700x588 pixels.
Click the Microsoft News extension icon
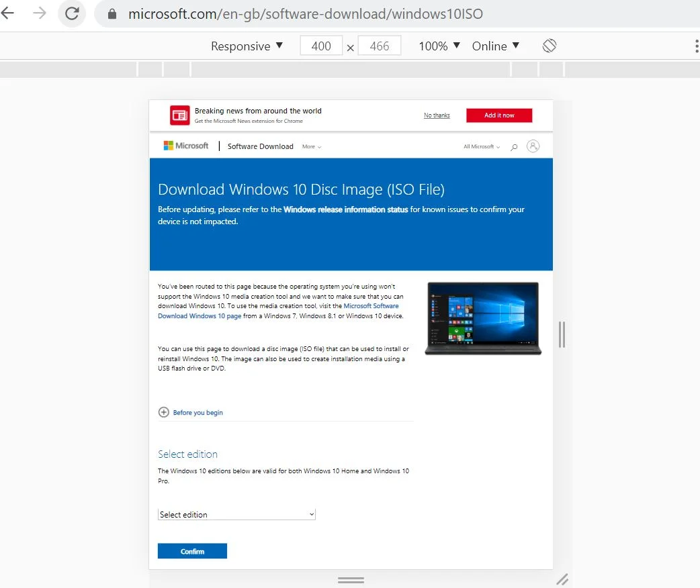(179, 115)
